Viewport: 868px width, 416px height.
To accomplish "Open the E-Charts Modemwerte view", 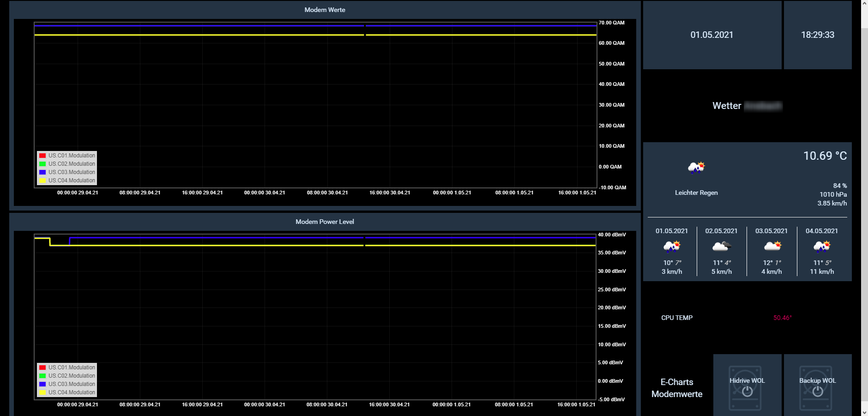I will point(677,388).
